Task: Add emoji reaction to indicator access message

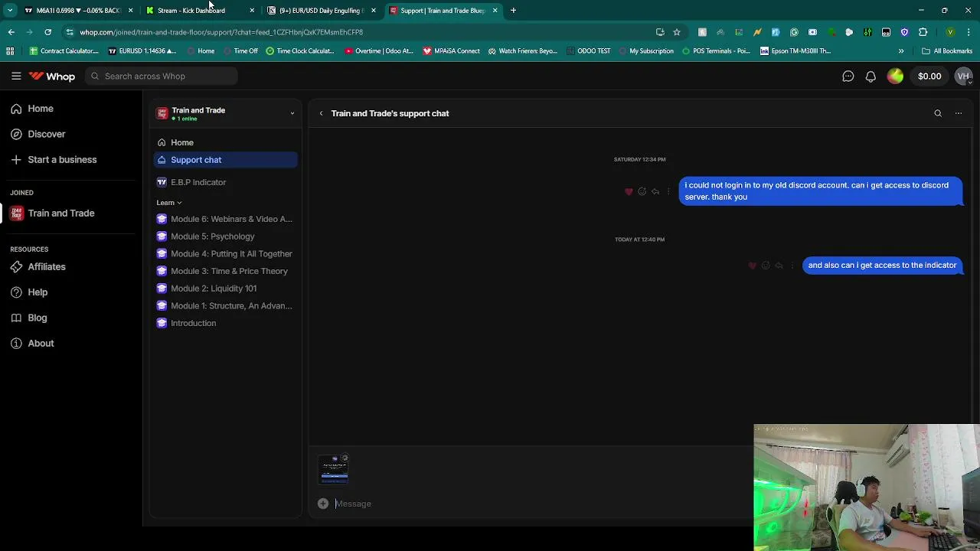Action: coord(766,266)
